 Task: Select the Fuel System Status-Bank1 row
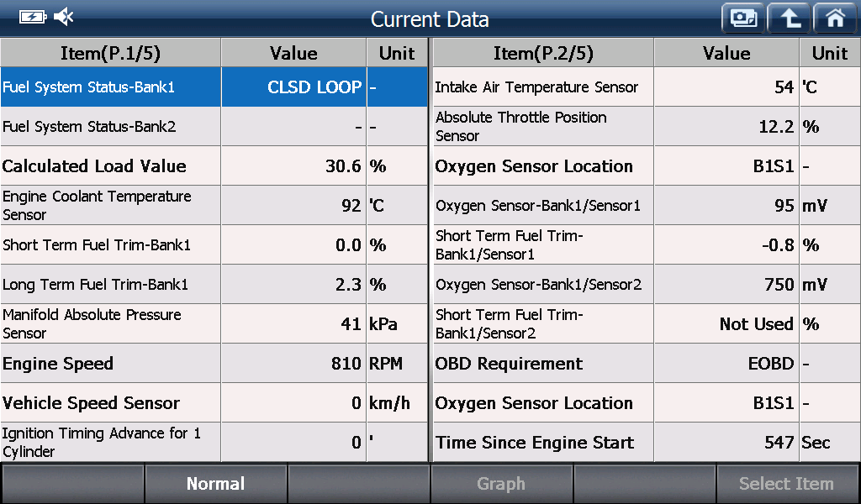click(214, 87)
